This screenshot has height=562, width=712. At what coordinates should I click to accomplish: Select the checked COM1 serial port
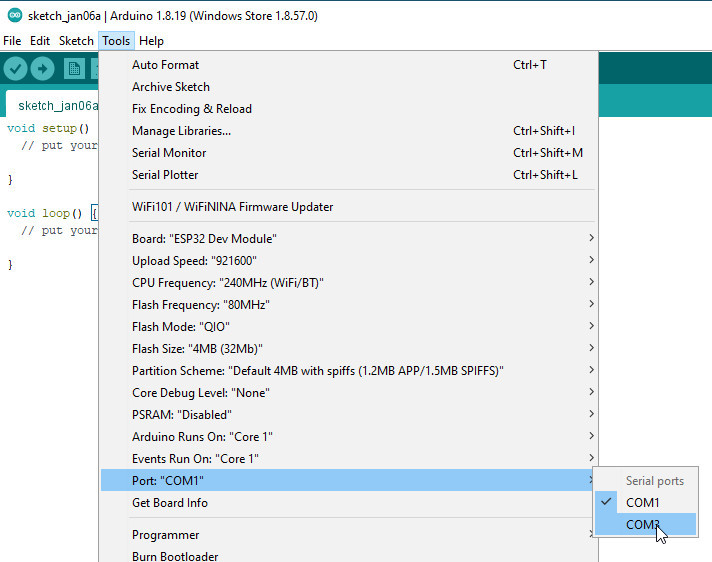tap(645, 503)
